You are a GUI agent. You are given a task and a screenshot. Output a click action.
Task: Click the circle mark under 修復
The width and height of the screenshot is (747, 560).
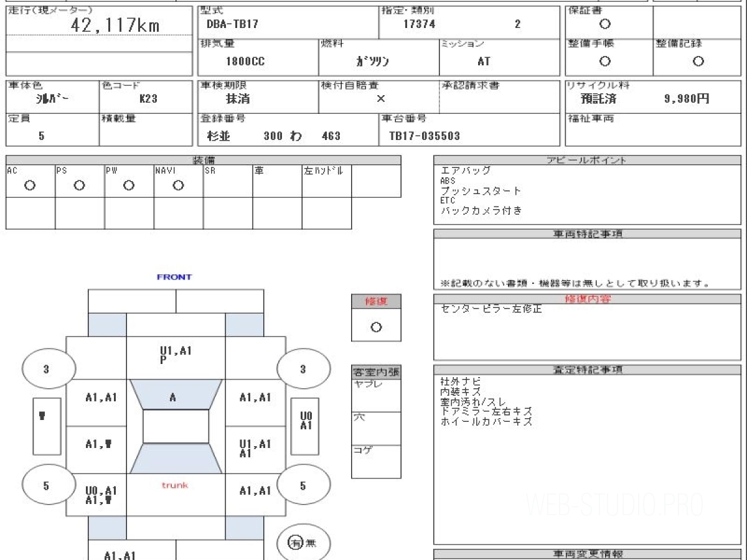[376, 327]
